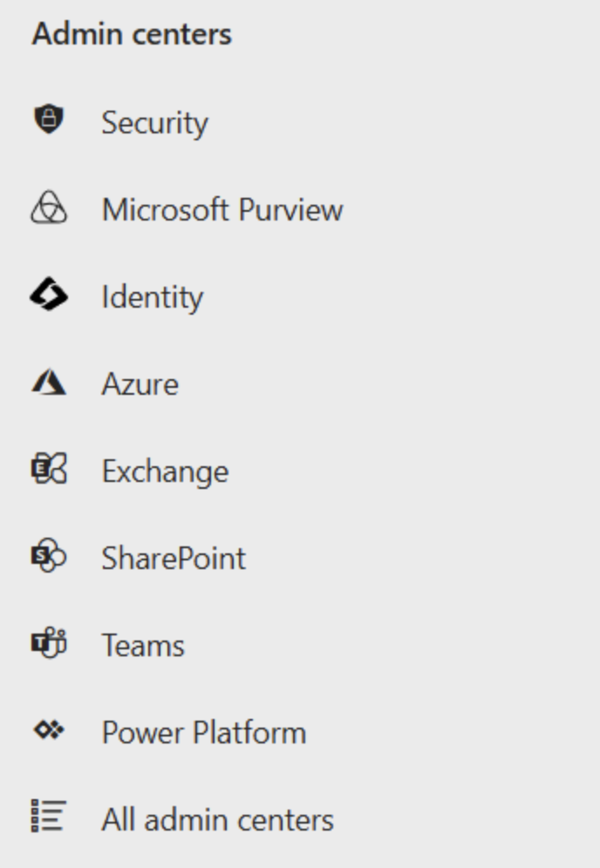Navigate to Teams admin center

[143, 646]
